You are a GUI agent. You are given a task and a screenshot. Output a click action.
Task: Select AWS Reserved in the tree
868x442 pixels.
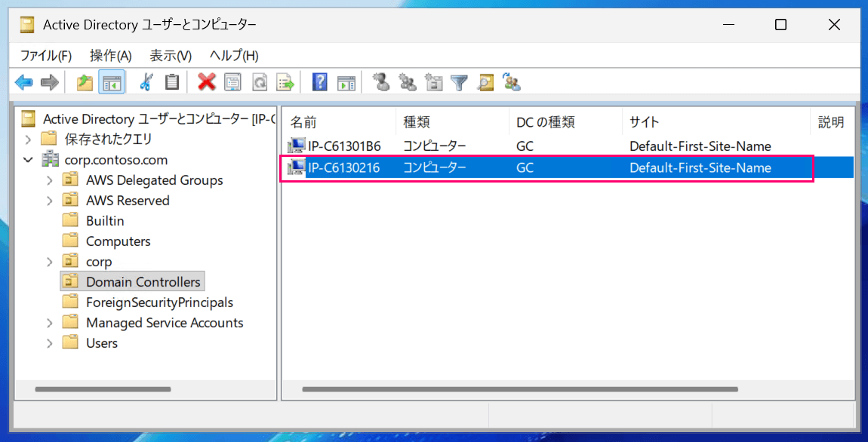[x=128, y=200]
